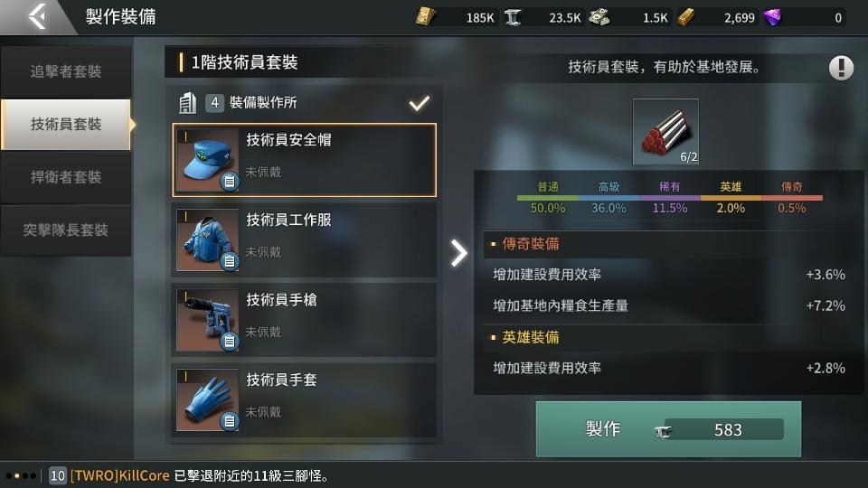The width and height of the screenshot is (868, 488).
Task: Switch to the 捍衛者套裝 tab
Action: pyautogui.click(x=66, y=177)
